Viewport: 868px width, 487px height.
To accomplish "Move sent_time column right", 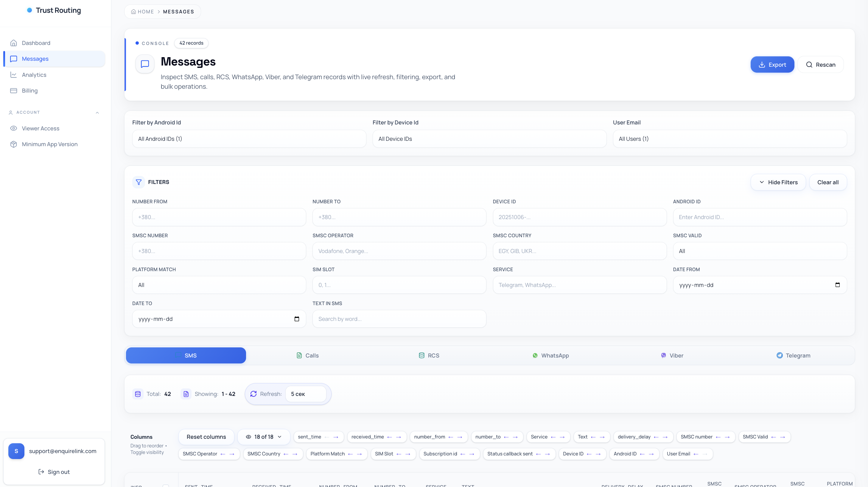I will [x=336, y=437].
